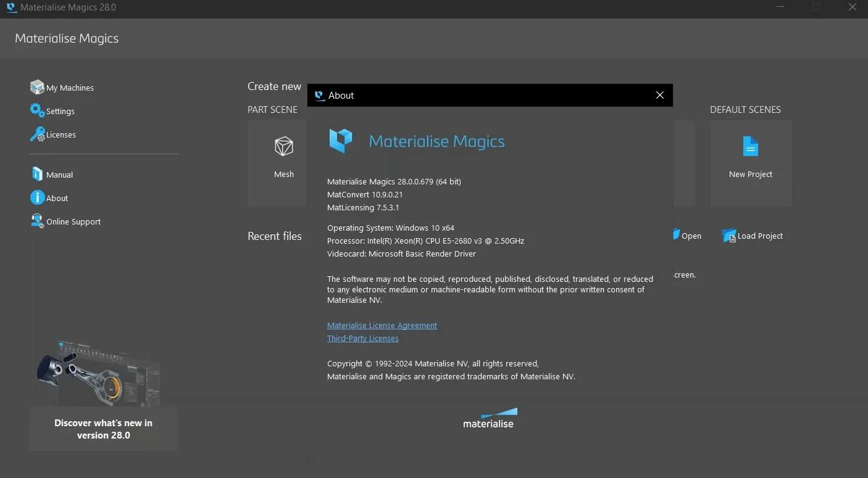Open My Machines icon in sidebar
This screenshot has width=868, height=478.
(x=37, y=87)
